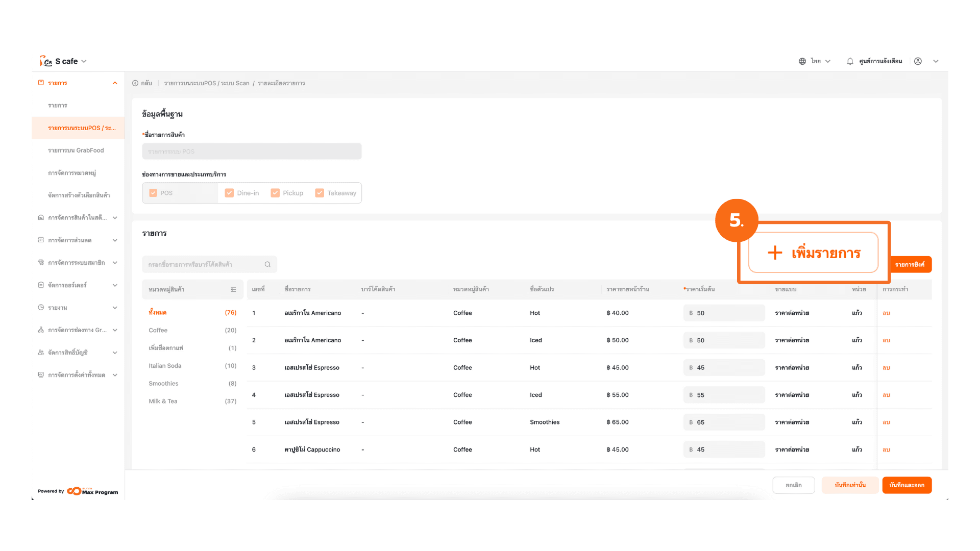Viewport: 980px width, 551px height.
Task: Click the รายงาน report clock icon
Action: click(41, 308)
